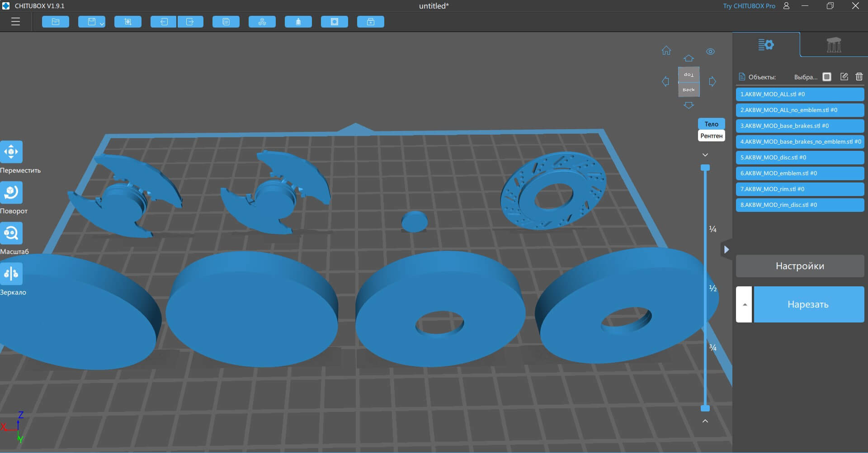This screenshot has height=453, width=868.
Task: Toggle the eye view mode icon
Action: click(710, 51)
